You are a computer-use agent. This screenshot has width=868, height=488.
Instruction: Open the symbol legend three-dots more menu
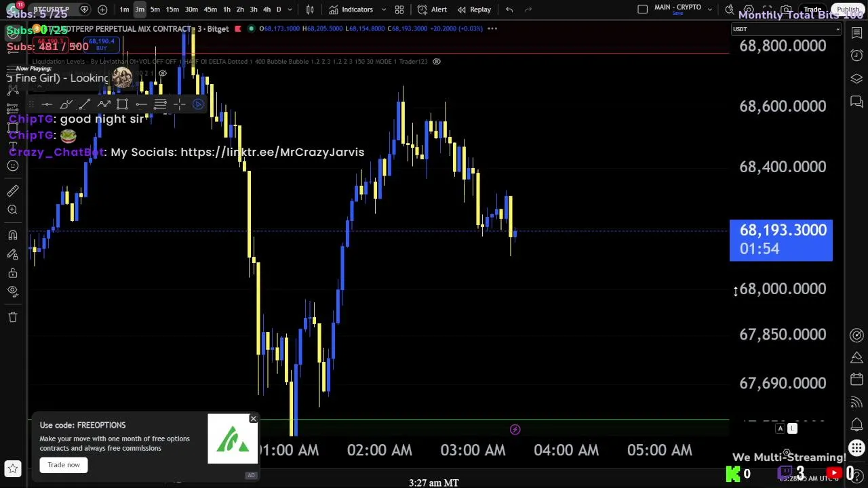[x=492, y=28]
